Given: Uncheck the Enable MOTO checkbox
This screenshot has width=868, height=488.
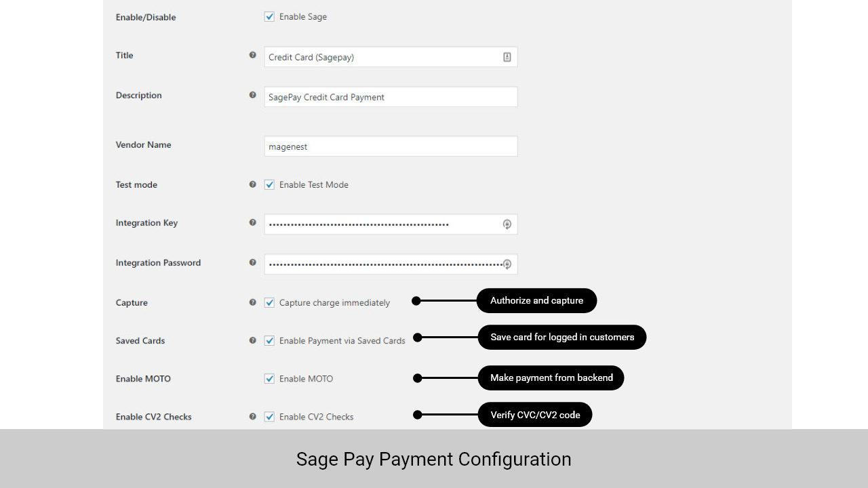Looking at the screenshot, I should pos(269,379).
